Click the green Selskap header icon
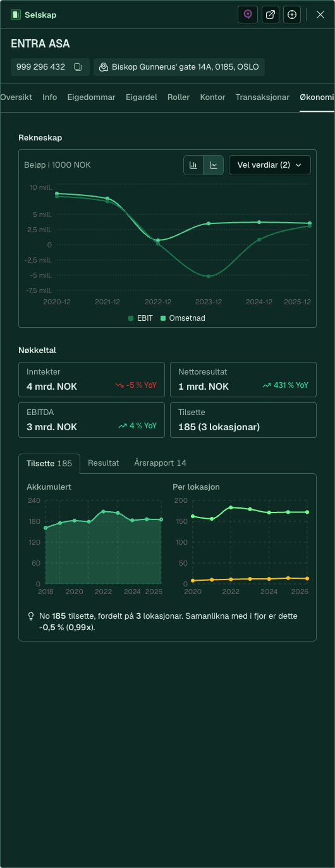The image size is (335, 868). click(16, 15)
